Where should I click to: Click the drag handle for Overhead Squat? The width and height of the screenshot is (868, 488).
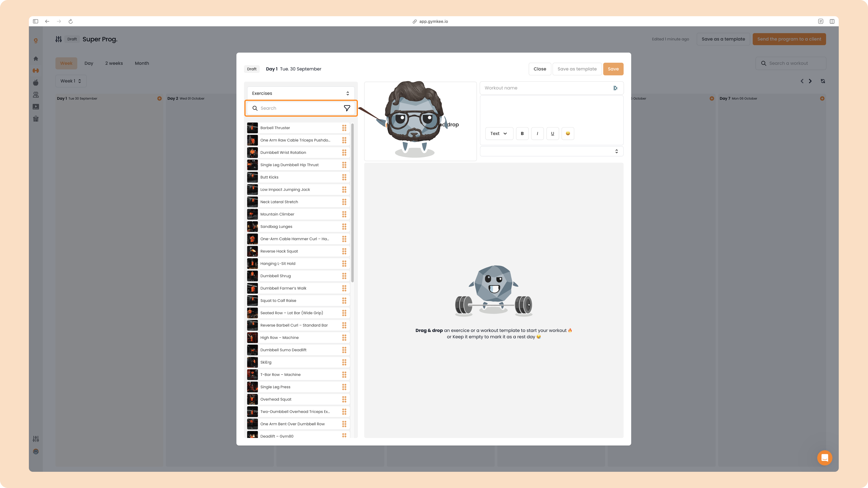344,399
